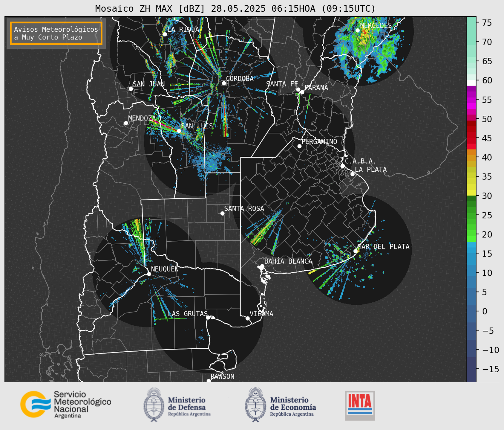
Task: Click the Ministerio de Economía emblem
Action: point(255,405)
